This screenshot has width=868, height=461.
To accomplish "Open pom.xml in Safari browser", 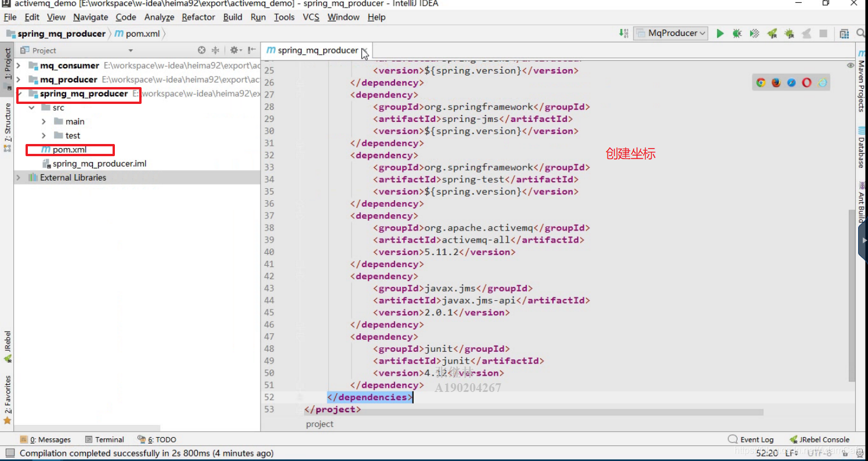I will 791,83.
